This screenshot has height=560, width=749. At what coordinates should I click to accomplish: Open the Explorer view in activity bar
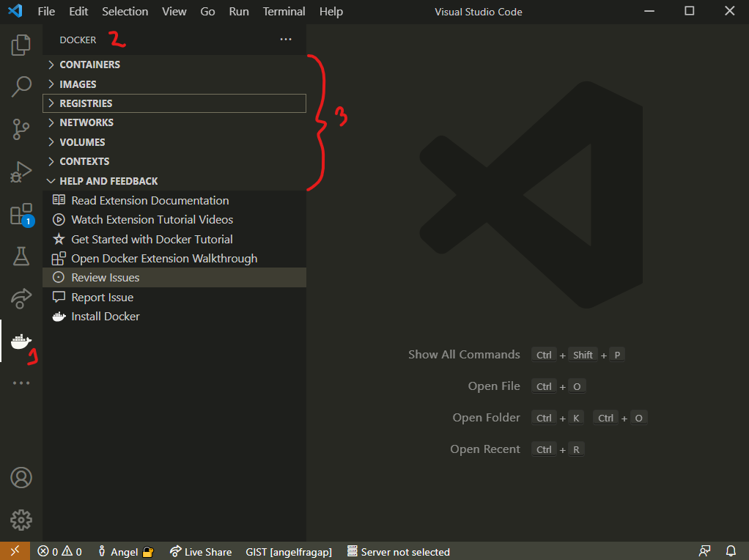point(21,45)
